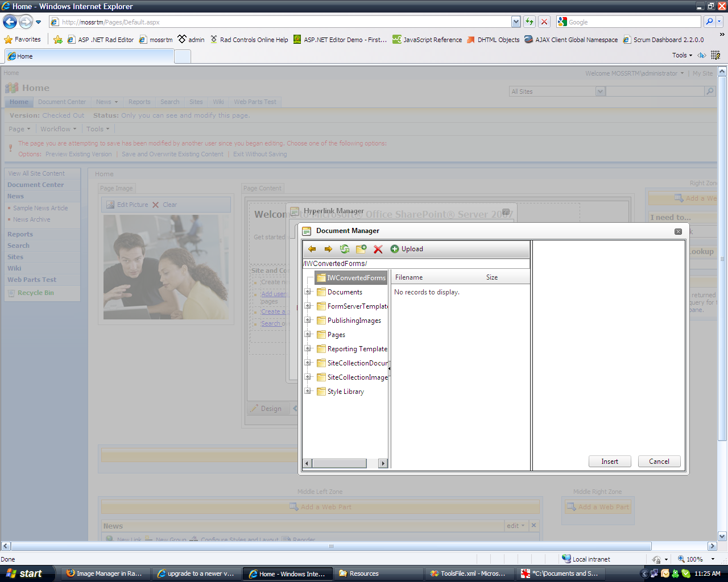Click the Insert button
The height and width of the screenshot is (582, 728).
pyautogui.click(x=610, y=462)
